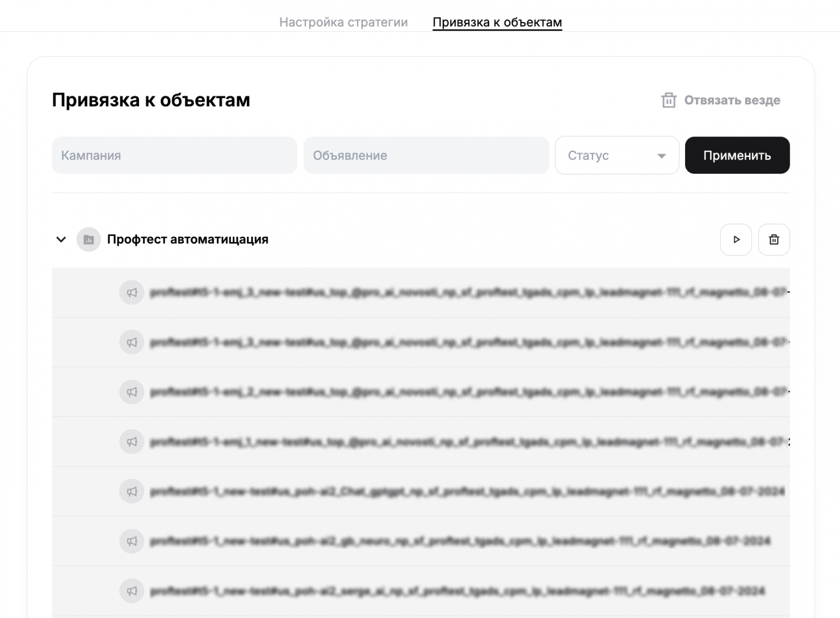Collapse the Профтест автоматищация campaign chevron

61,239
